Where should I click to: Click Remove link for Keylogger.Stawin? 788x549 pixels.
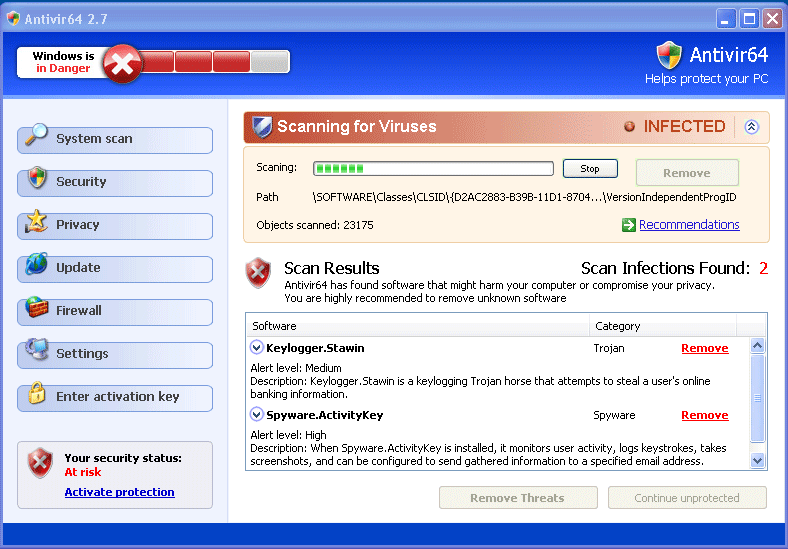click(x=704, y=348)
